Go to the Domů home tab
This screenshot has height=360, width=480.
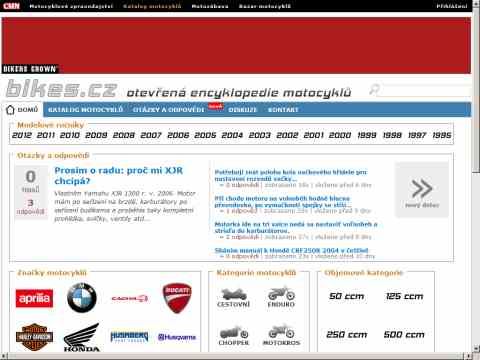coord(22,110)
